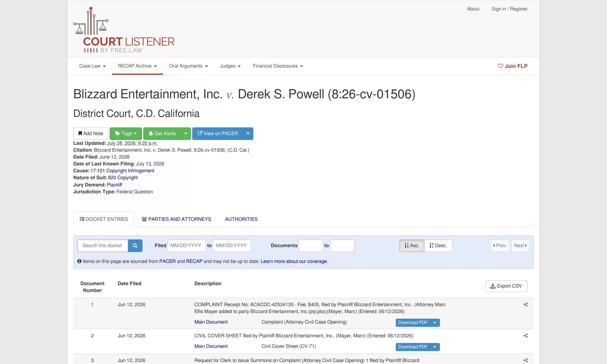Click Join FLP link

point(513,66)
